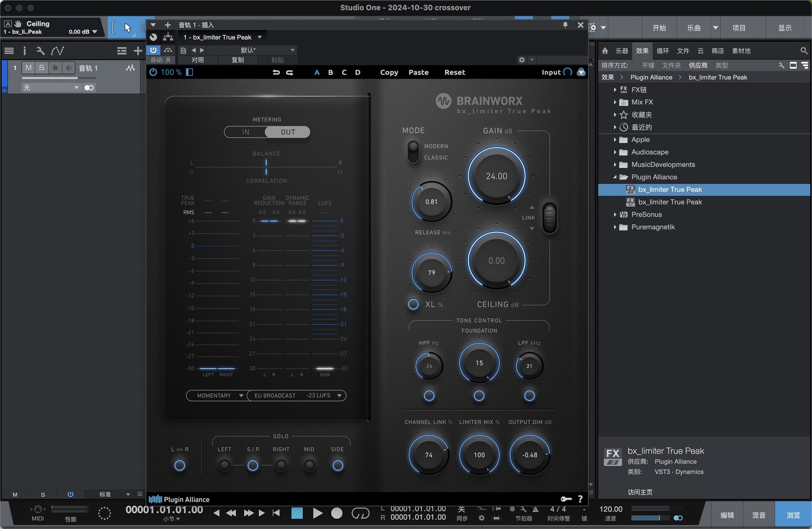Open the 混音 mix view
Image resolution: width=812 pixels, height=529 pixels.
pyautogui.click(x=759, y=515)
